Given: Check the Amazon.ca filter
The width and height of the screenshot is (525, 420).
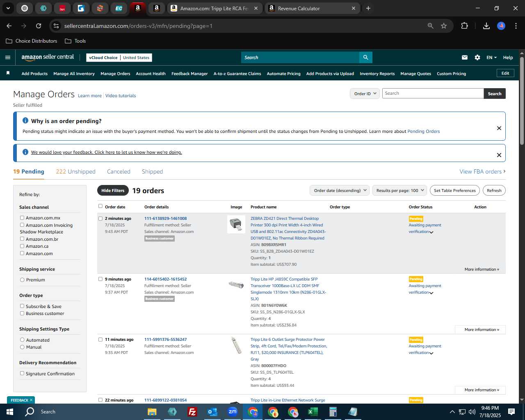Looking at the screenshot, I should coord(22,246).
